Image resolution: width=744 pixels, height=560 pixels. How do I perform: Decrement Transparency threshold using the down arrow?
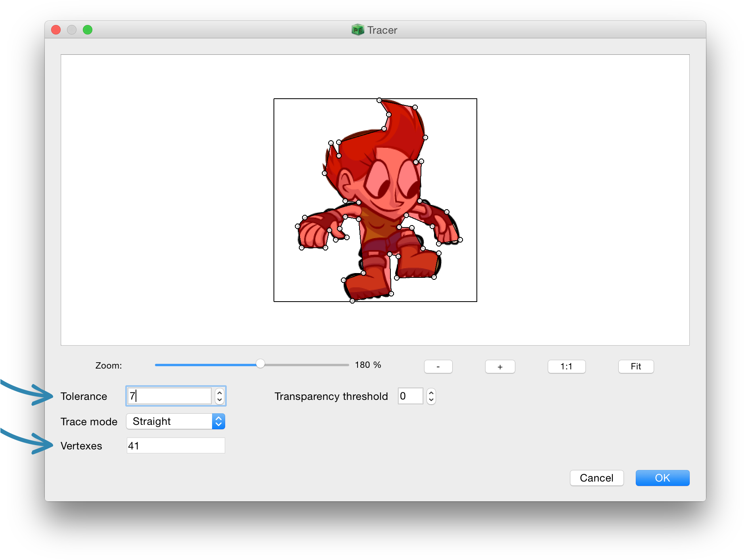(431, 399)
